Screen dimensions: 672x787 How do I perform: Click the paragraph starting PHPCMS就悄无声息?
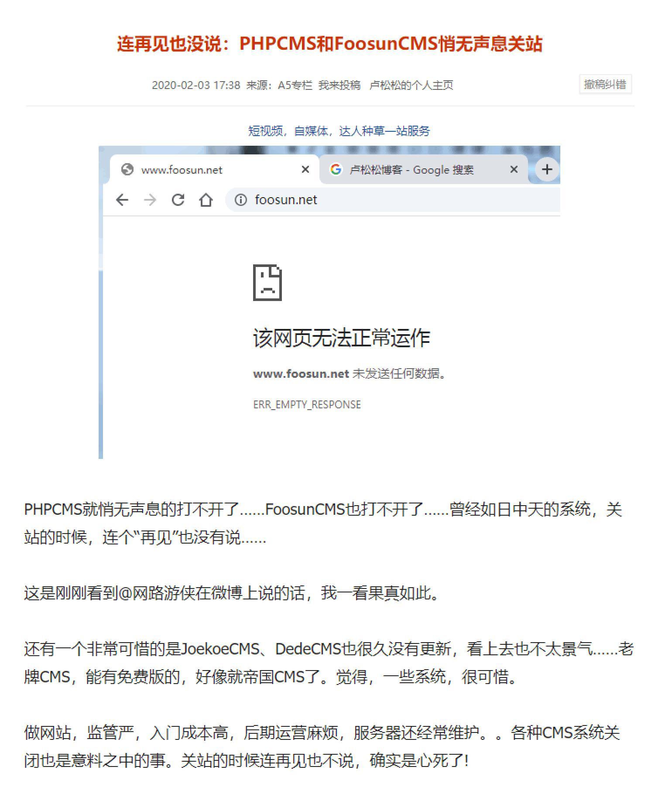(x=323, y=523)
